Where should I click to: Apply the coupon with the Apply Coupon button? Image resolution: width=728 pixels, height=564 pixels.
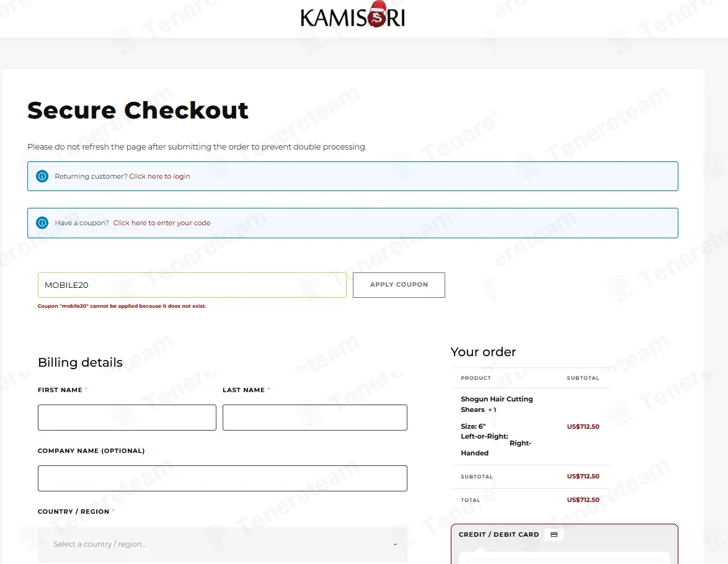[x=399, y=285]
